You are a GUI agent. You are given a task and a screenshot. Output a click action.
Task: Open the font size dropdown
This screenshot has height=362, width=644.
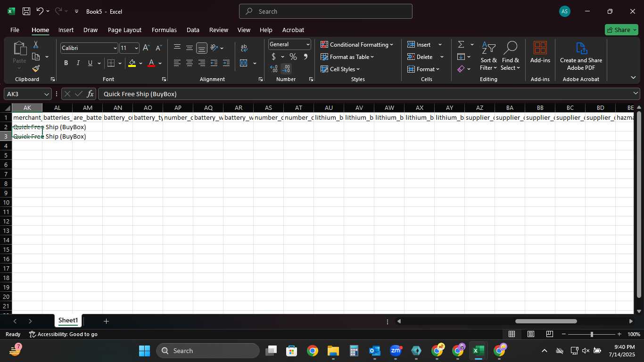pos(136,48)
